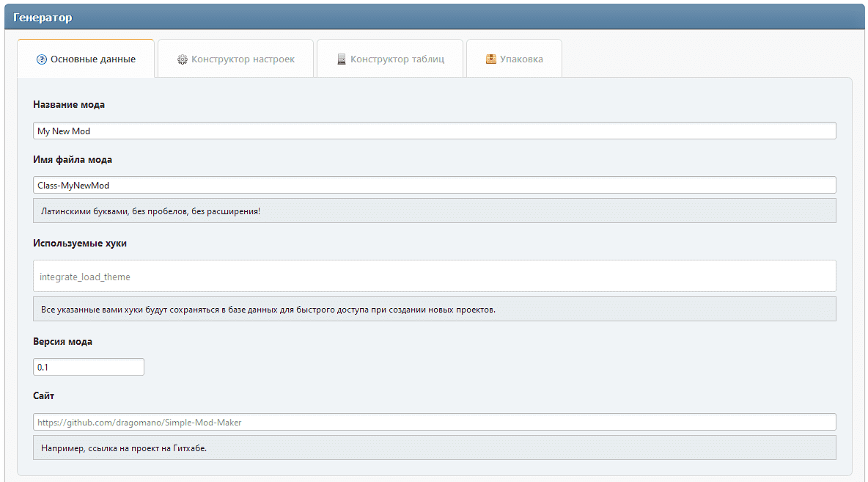Click the Имя файла мода label

point(73,159)
